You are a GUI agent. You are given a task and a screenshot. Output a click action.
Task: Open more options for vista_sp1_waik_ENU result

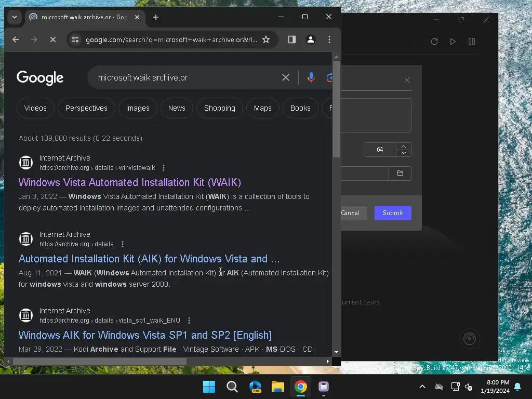point(189,320)
